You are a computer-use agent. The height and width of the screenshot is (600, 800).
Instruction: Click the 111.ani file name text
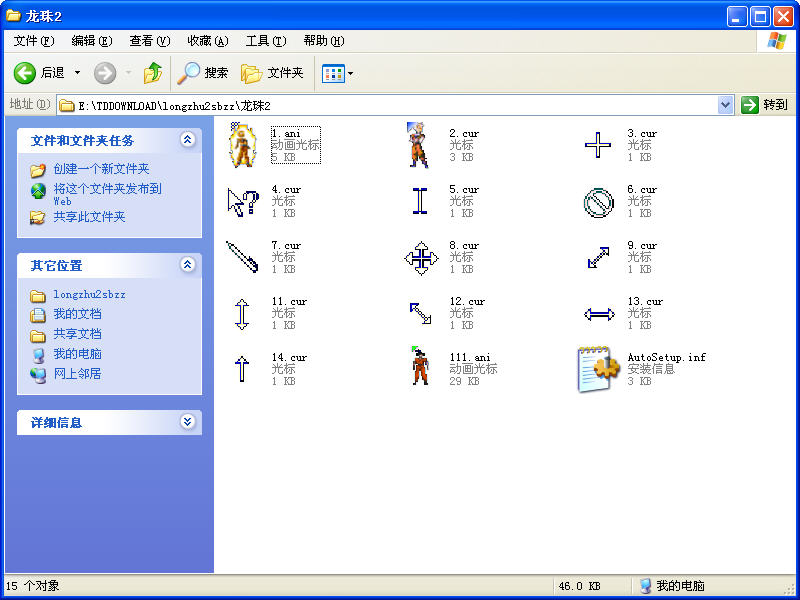(x=470, y=357)
